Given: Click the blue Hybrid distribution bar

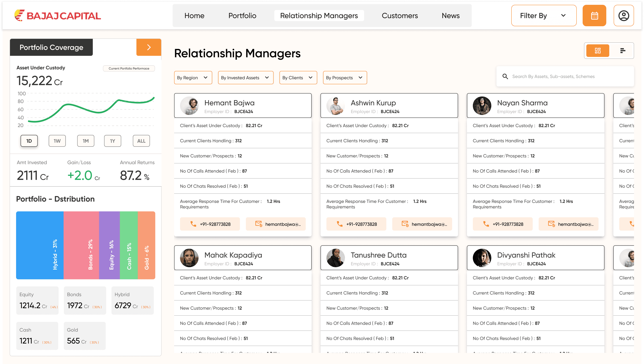Looking at the screenshot, I should pyautogui.click(x=40, y=245).
